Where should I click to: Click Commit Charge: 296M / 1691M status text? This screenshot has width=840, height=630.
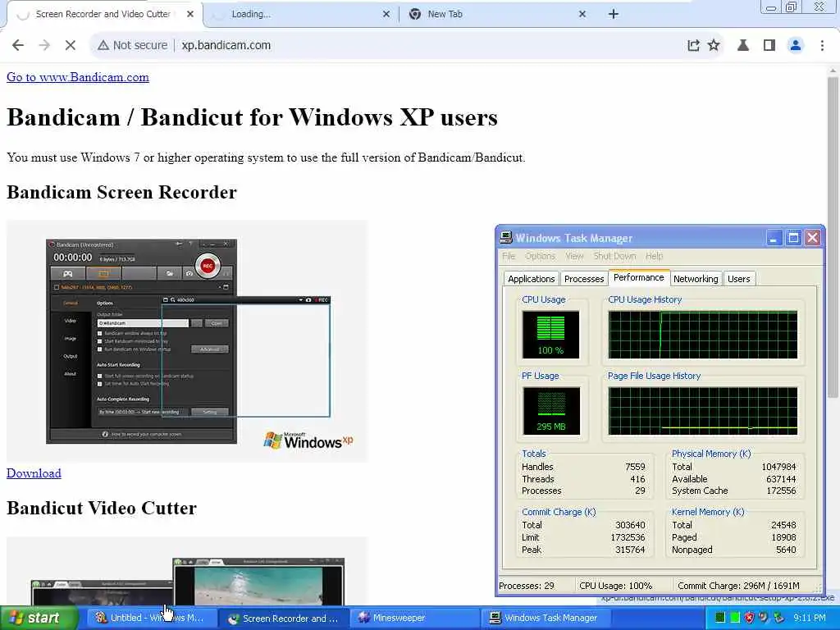tap(738, 586)
